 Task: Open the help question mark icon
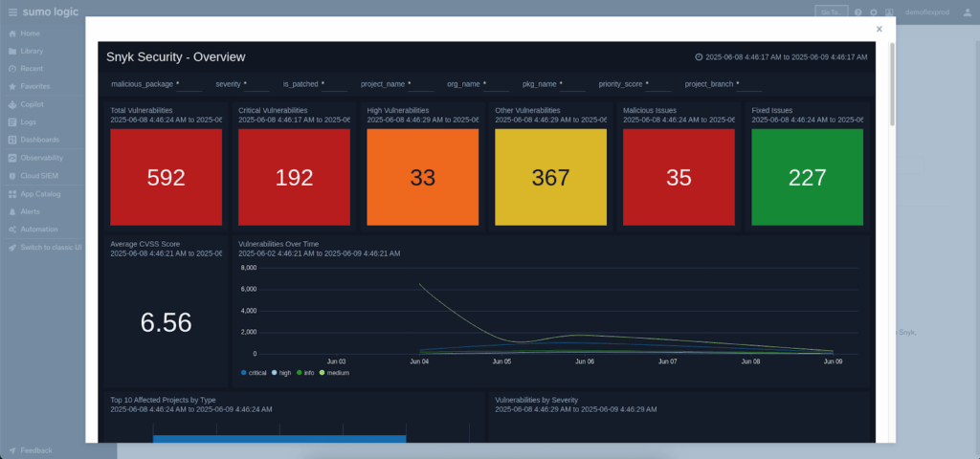pos(857,12)
